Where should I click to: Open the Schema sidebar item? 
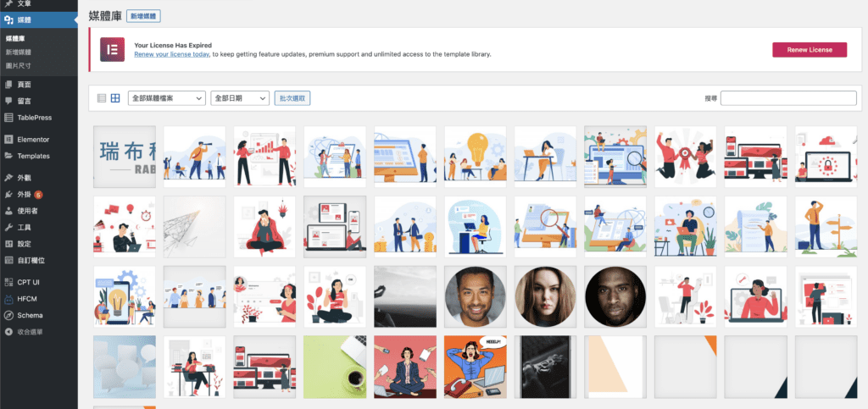pyautogui.click(x=30, y=315)
